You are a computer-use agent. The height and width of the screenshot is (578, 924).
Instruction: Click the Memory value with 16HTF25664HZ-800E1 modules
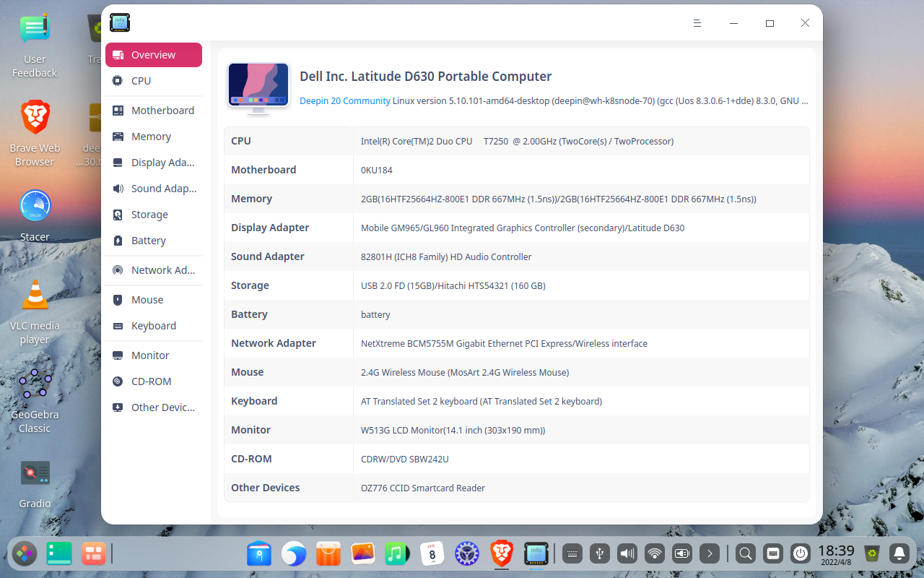(x=559, y=199)
